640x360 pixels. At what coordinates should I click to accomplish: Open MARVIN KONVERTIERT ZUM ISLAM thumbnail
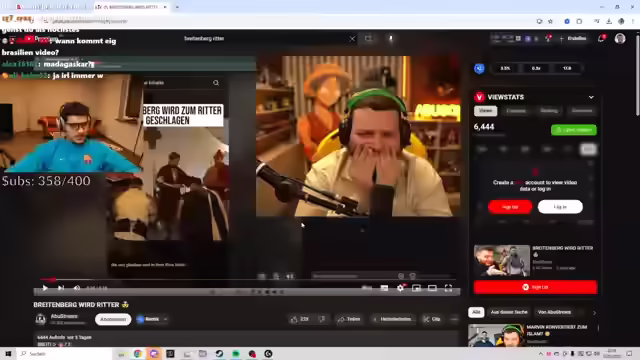tap(496, 336)
